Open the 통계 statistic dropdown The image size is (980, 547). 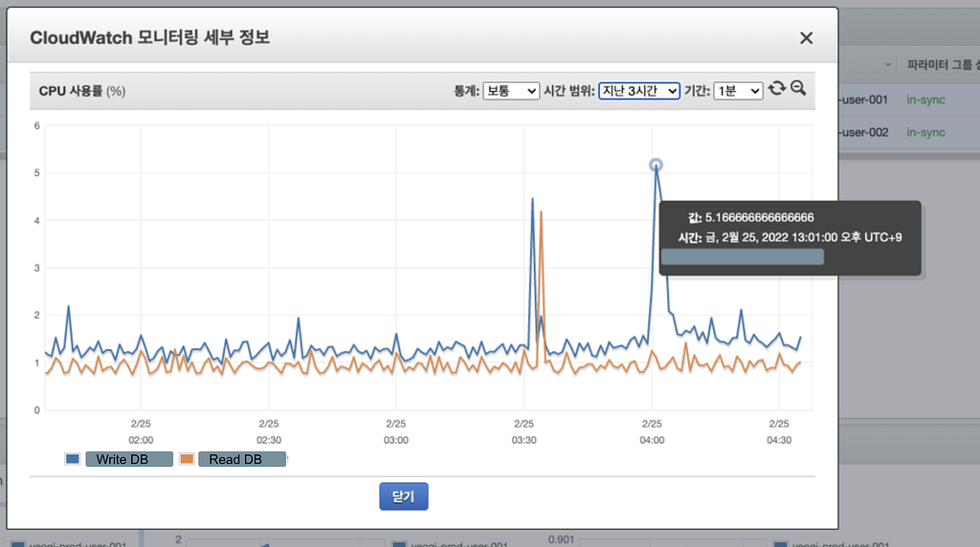tap(511, 91)
